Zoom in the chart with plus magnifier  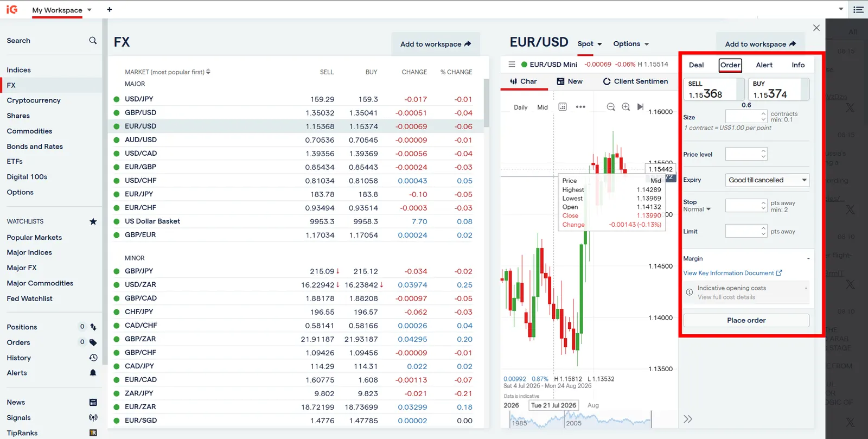tap(626, 107)
